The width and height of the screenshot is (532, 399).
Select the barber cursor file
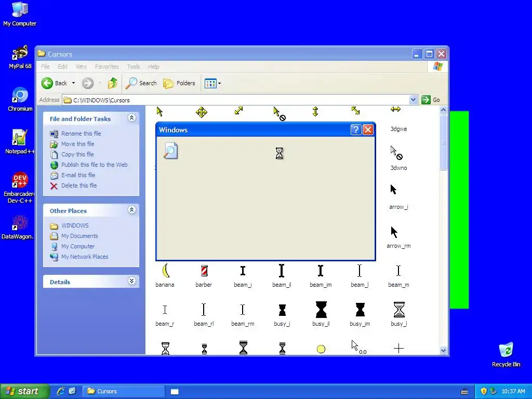pos(204,275)
